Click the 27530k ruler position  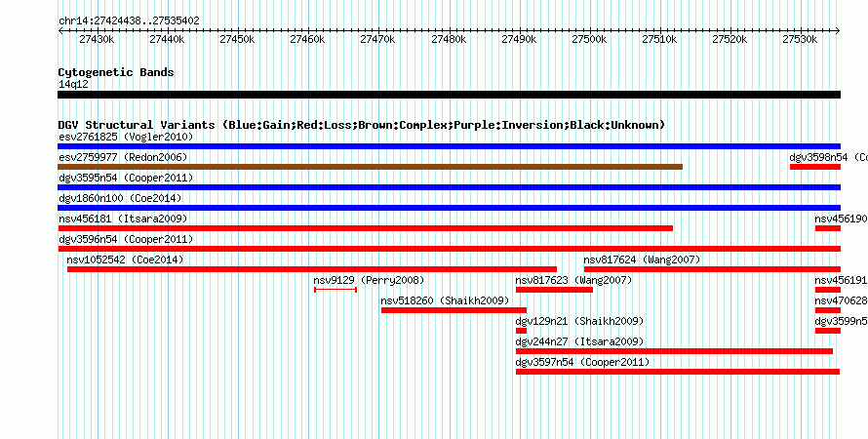(800, 40)
